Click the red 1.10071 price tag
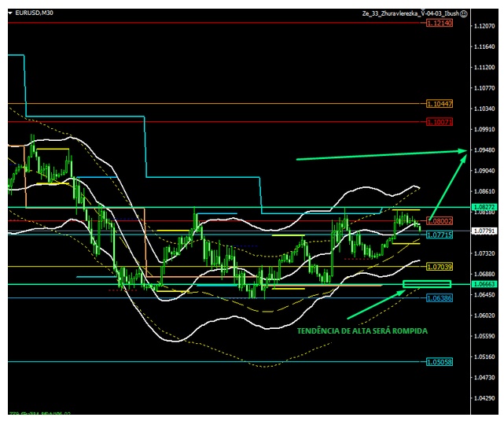The width and height of the screenshot is (504, 421). click(x=439, y=122)
